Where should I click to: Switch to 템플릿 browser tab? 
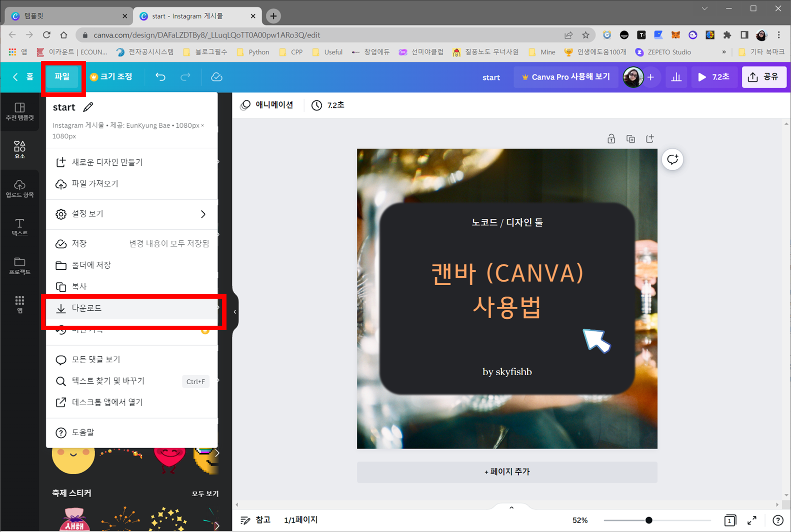69,16
